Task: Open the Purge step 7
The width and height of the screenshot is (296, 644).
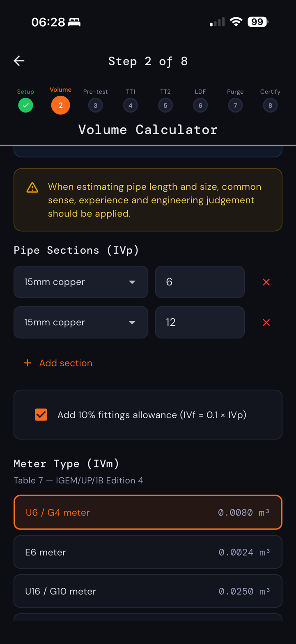Action: coord(235,105)
